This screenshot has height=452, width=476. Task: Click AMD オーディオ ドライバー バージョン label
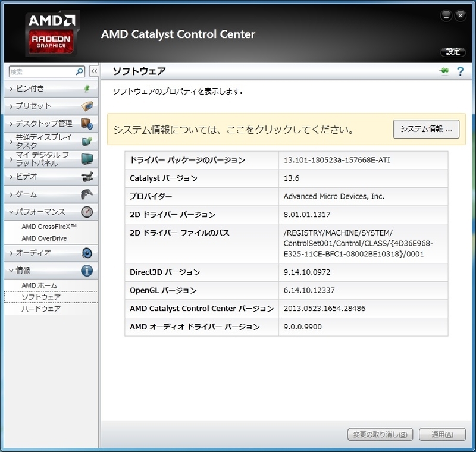pos(195,327)
